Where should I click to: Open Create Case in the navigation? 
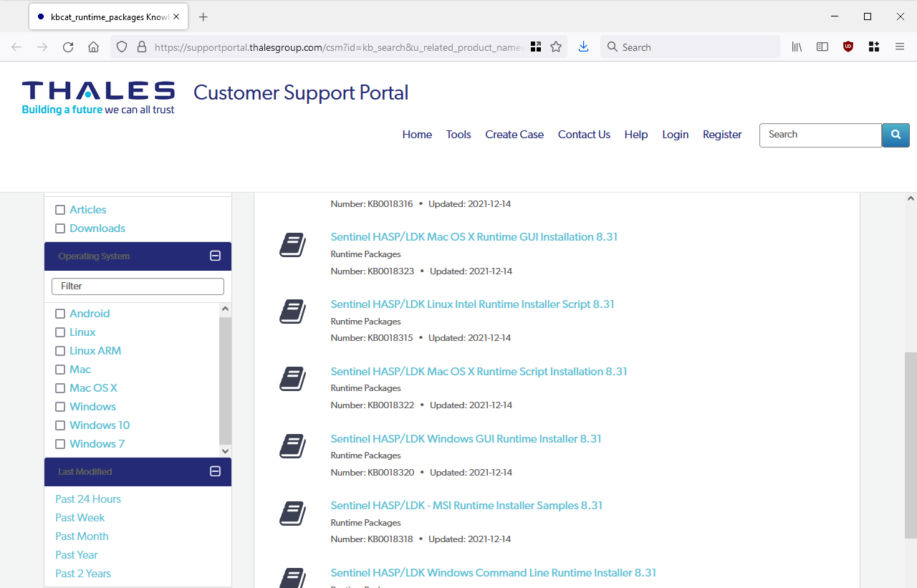[514, 135]
